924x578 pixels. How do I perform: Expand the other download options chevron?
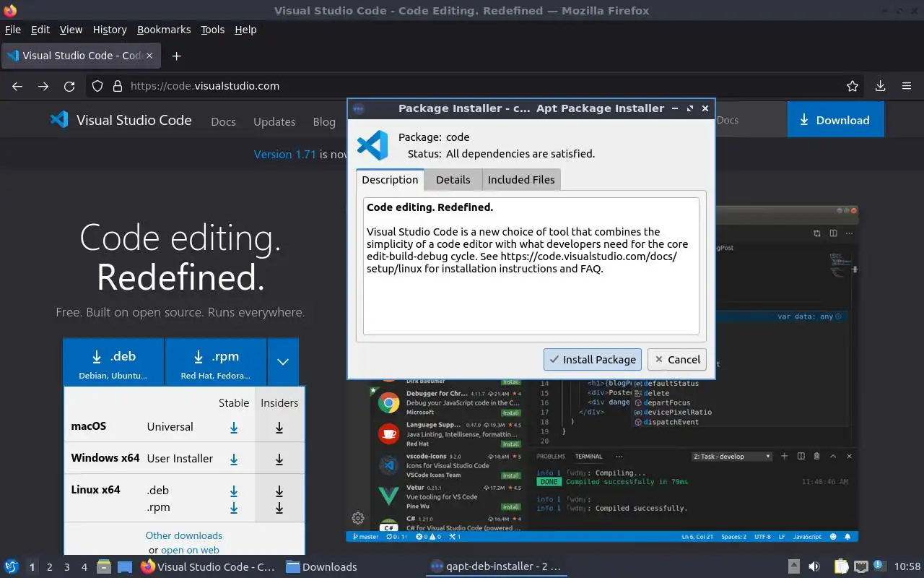click(x=283, y=362)
